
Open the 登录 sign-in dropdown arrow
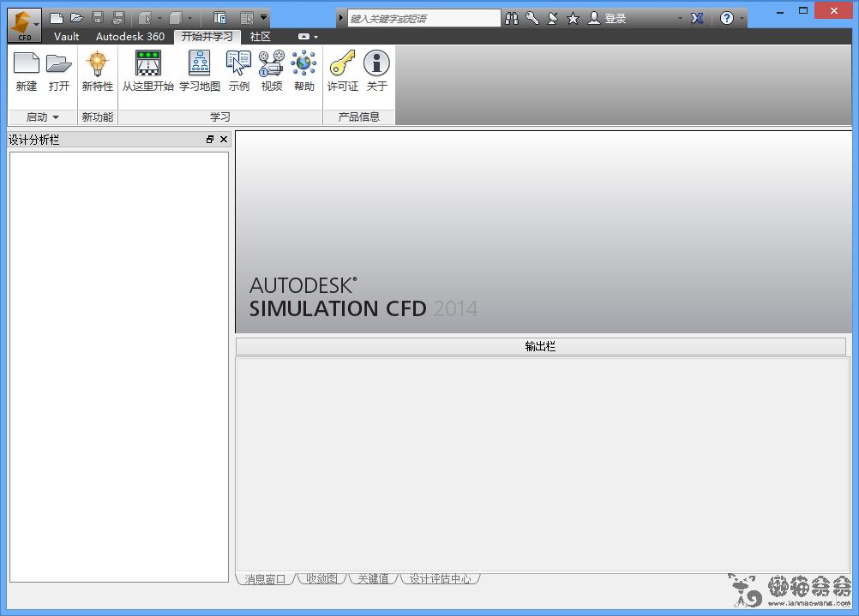pos(680,19)
